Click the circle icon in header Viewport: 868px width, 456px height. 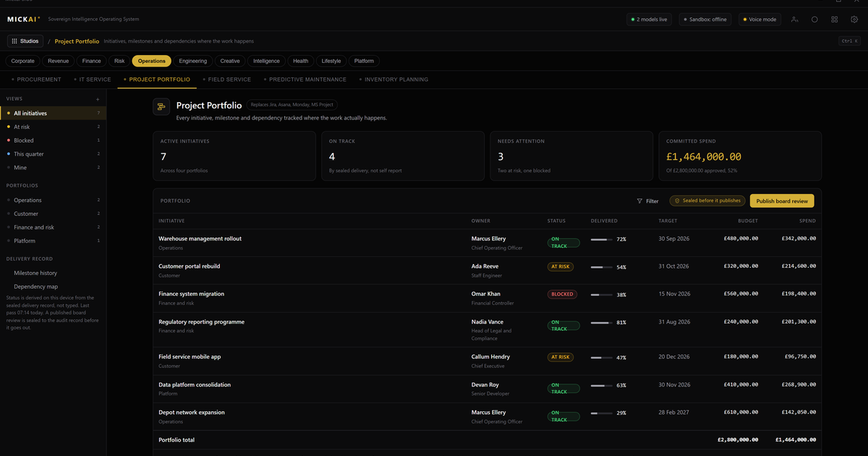click(x=814, y=20)
